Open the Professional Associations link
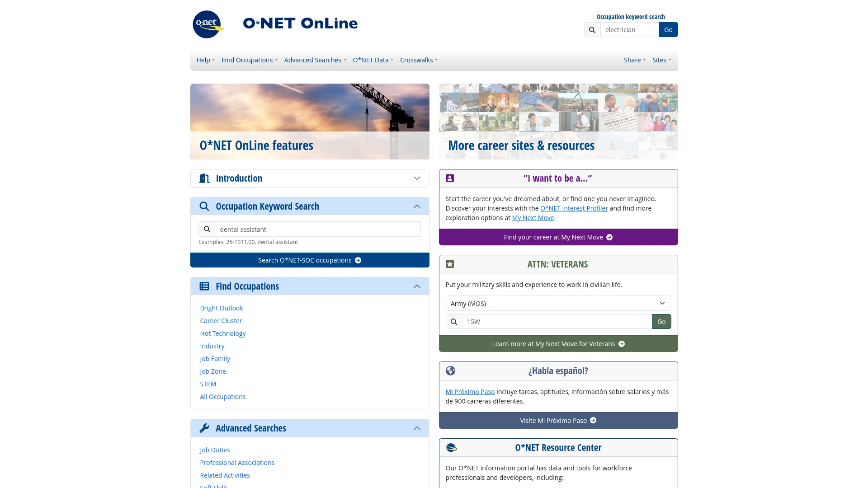868x488 pixels. [237, 463]
